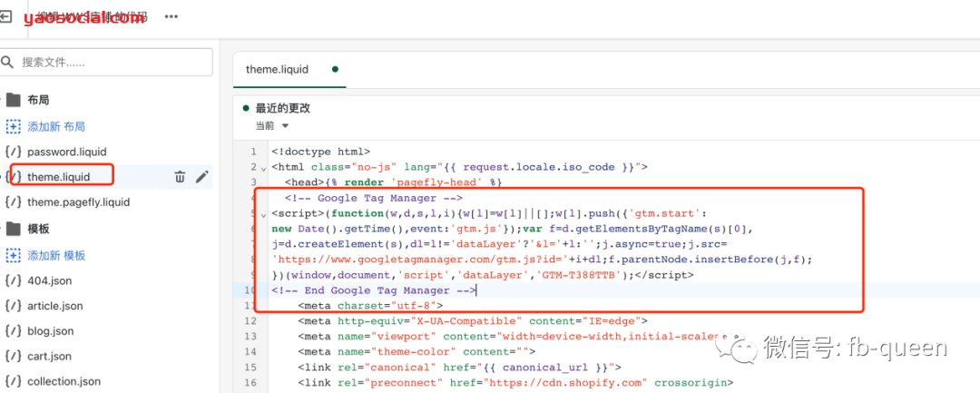Open blog.json template file
Image resolution: width=980 pixels, height=393 pixels.
pyautogui.click(x=51, y=331)
